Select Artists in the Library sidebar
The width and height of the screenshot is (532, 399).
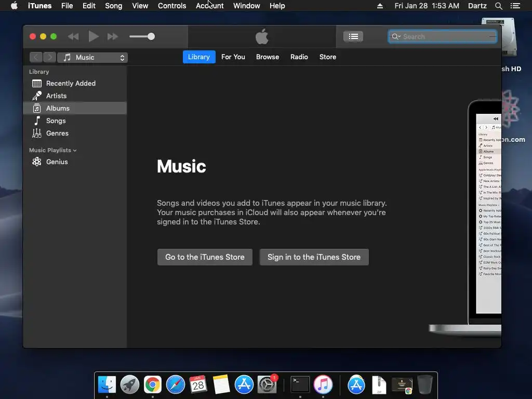(75, 96)
